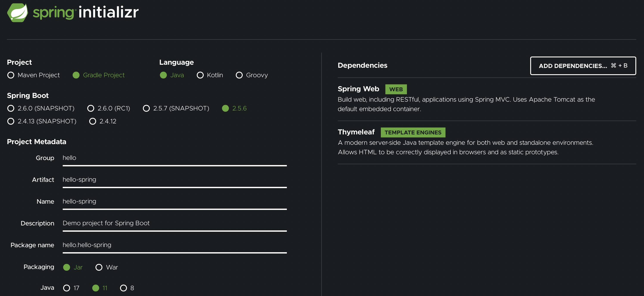644x296 pixels.
Task: Select Spring Boot 2.5.7 (SNAPSHOT) version
Action: (x=146, y=108)
